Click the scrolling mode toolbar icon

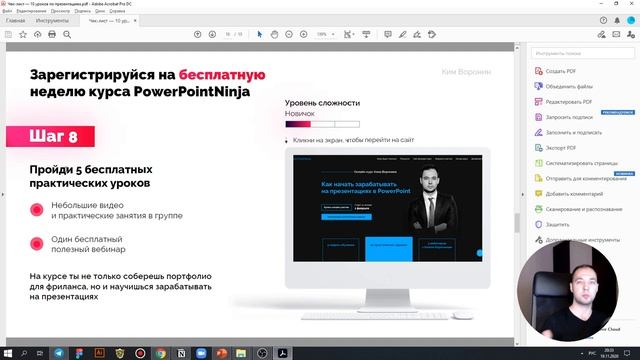coord(366,35)
